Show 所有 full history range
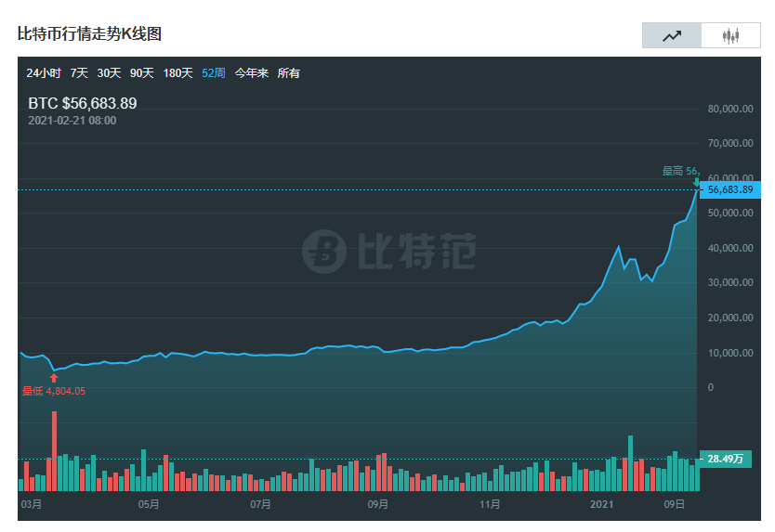The image size is (775, 532). point(289,73)
